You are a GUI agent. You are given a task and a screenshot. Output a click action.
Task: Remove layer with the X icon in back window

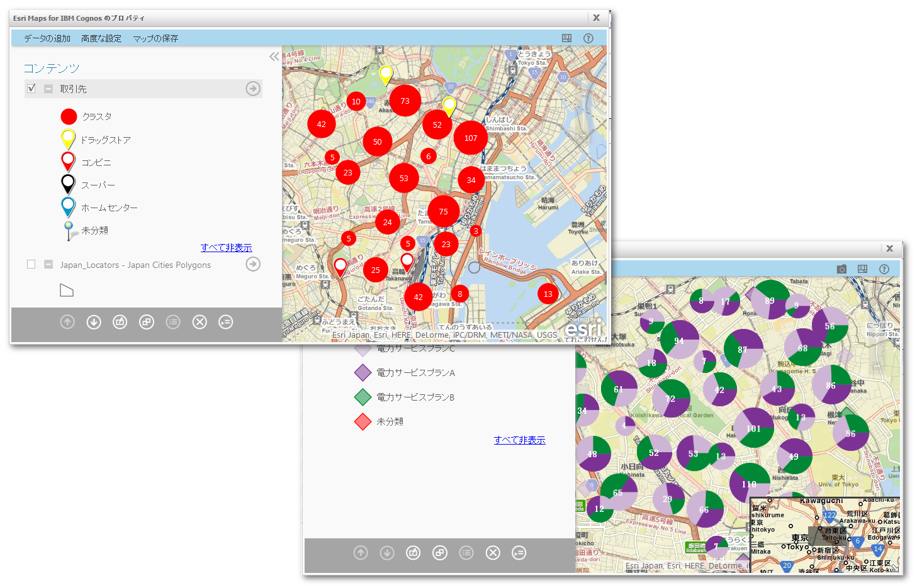pyautogui.click(x=493, y=553)
